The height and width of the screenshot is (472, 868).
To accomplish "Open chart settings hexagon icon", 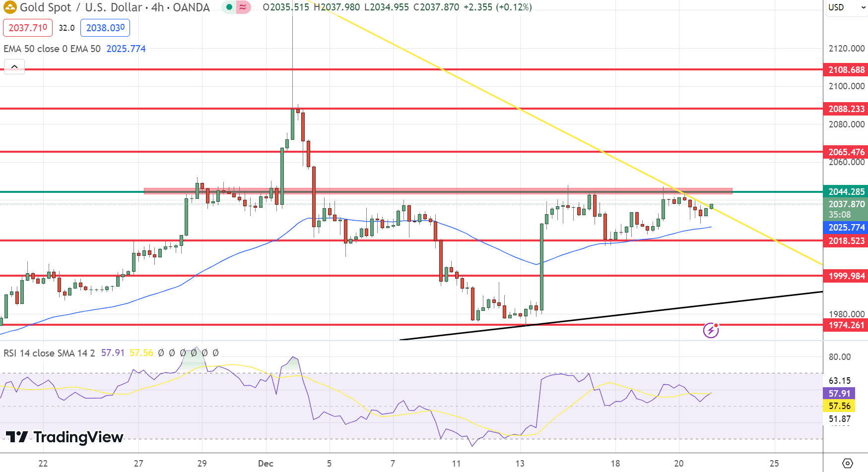I will (x=848, y=464).
